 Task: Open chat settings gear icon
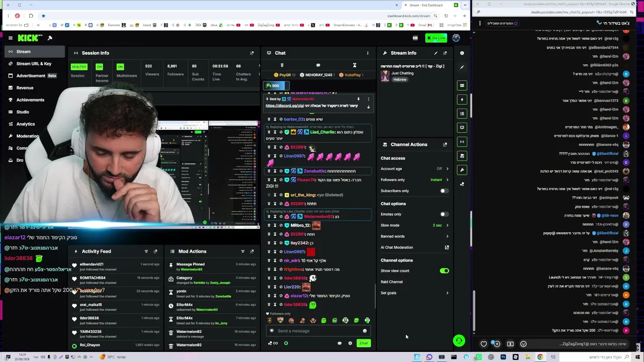[x=350, y=343]
